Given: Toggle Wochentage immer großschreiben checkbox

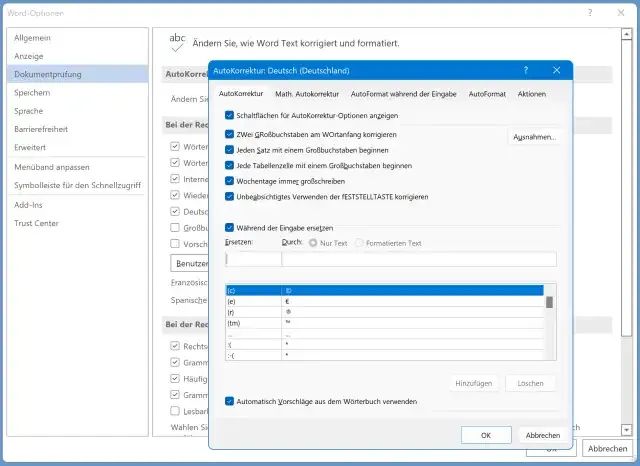Looking at the screenshot, I should pyautogui.click(x=230, y=181).
